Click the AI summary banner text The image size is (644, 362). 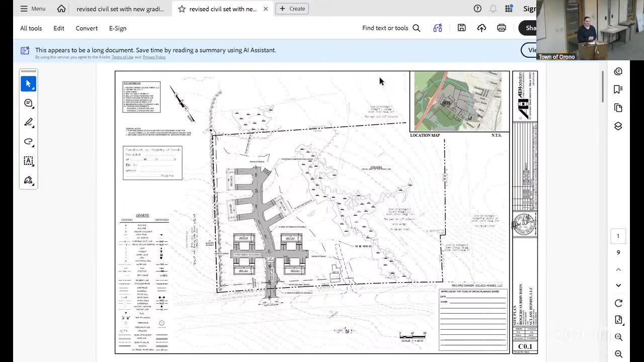pyautogui.click(x=155, y=50)
